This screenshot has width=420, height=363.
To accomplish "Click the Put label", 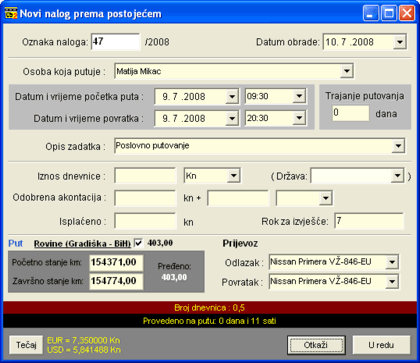I will (16, 243).
